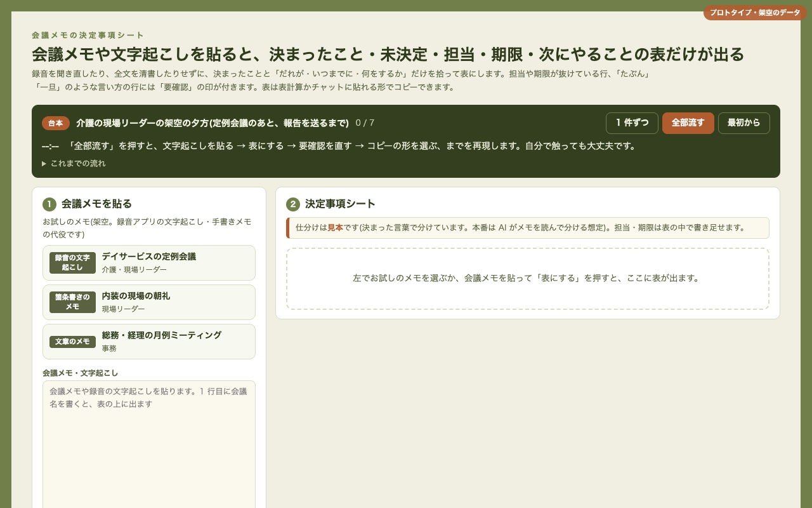Viewport: 812px width, 508px height.
Task: Click the 「会議メモの決定事項シート」 page label
Action: coord(88,36)
